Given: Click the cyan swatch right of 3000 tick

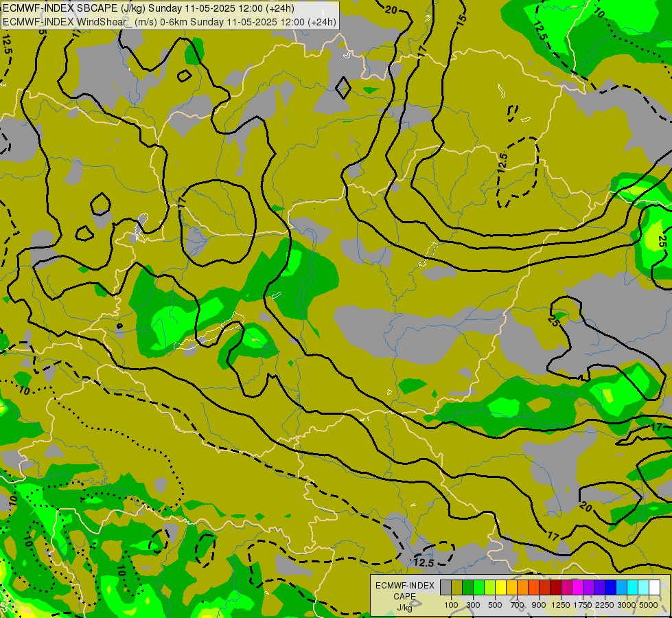Looking at the screenshot, I should click(x=633, y=588).
